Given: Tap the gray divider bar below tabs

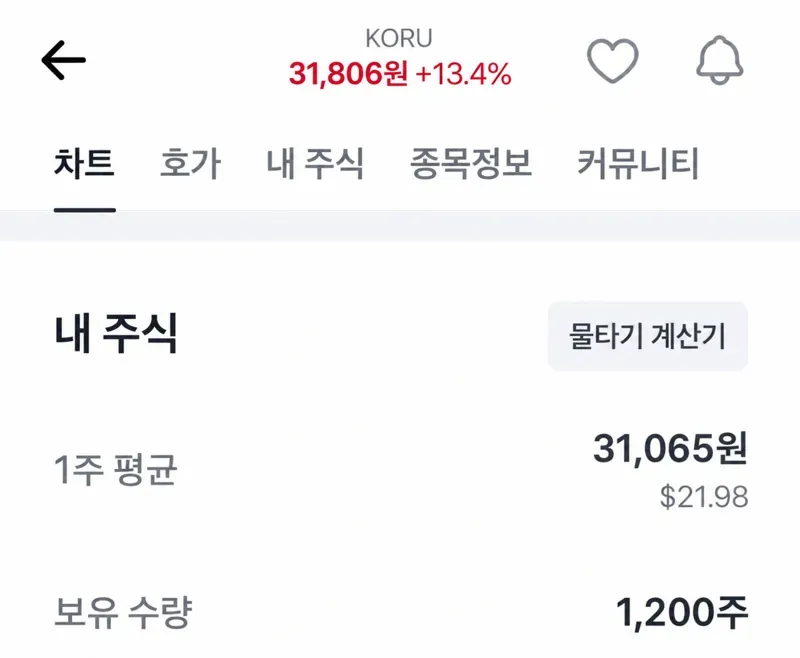Looking at the screenshot, I should (x=400, y=225).
